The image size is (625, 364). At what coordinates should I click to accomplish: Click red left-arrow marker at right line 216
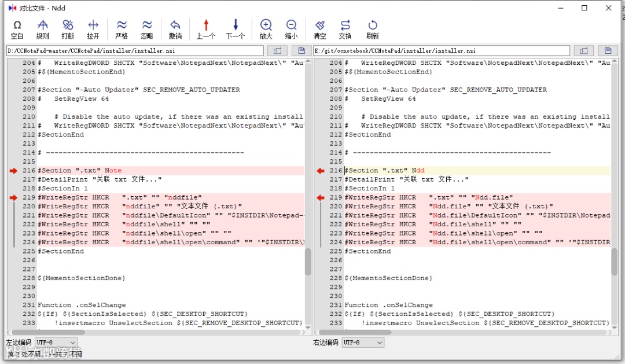tap(321, 171)
